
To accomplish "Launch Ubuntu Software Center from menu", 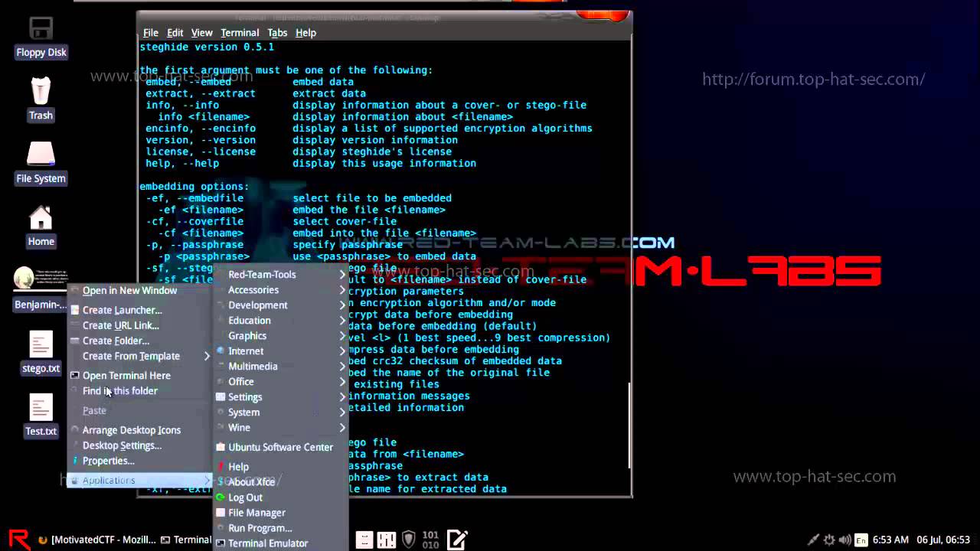I will (x=280, y=448).
